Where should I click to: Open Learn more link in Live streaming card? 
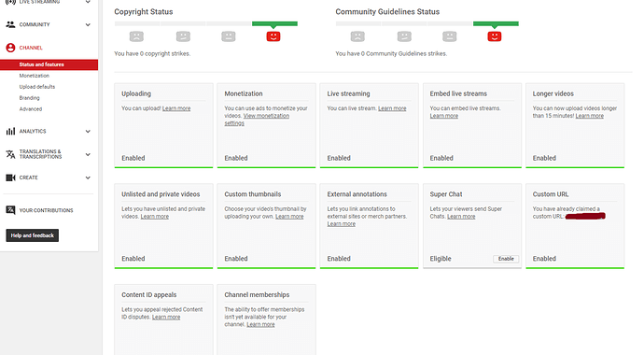392,108
